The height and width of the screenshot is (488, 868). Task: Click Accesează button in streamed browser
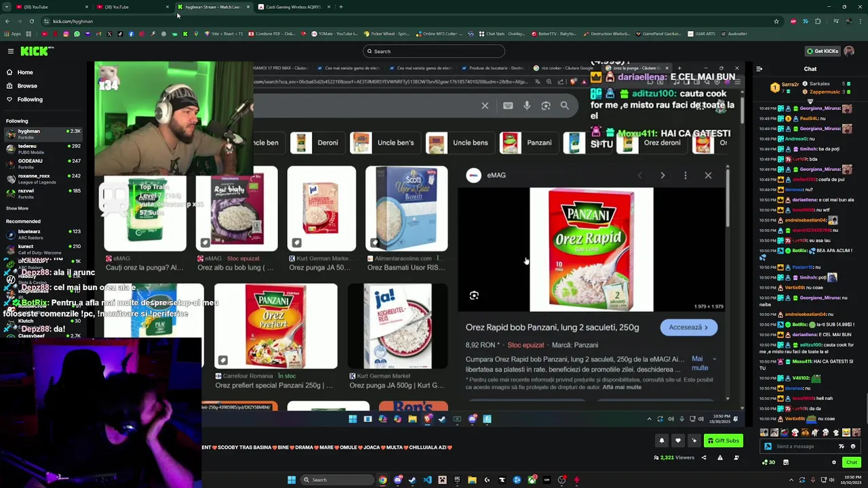pos(688,327)
